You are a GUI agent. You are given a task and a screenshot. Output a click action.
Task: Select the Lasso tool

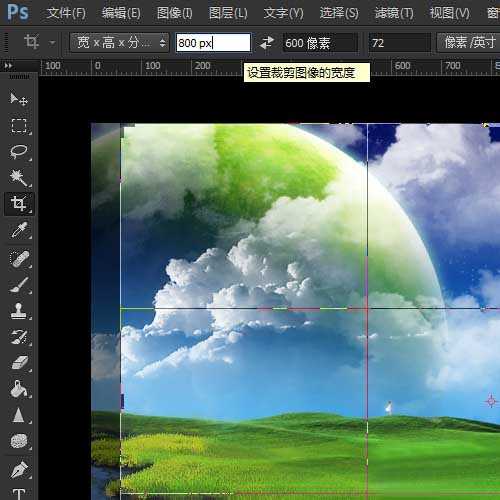coord(19,152)
